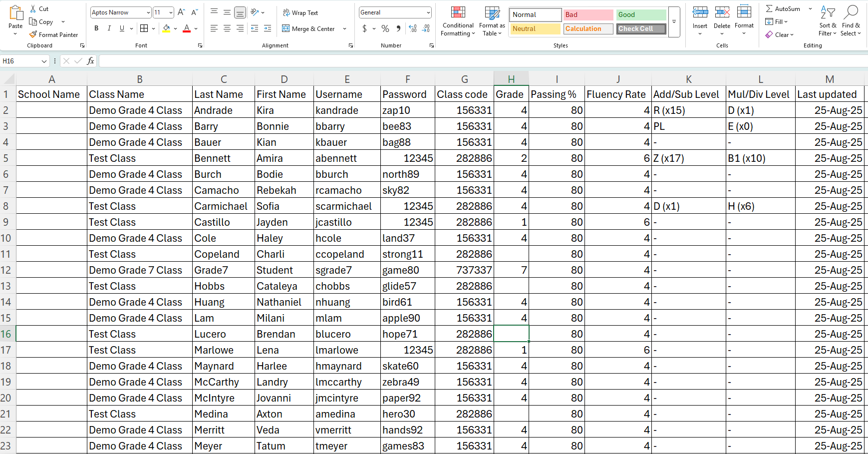Open fill color dropdown arrow
The width and height of the screenshot is (868, 454).
tap(175, 28)
